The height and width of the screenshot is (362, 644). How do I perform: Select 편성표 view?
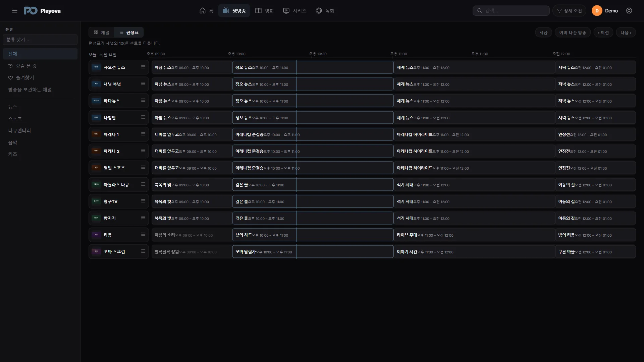coord(129,33)
